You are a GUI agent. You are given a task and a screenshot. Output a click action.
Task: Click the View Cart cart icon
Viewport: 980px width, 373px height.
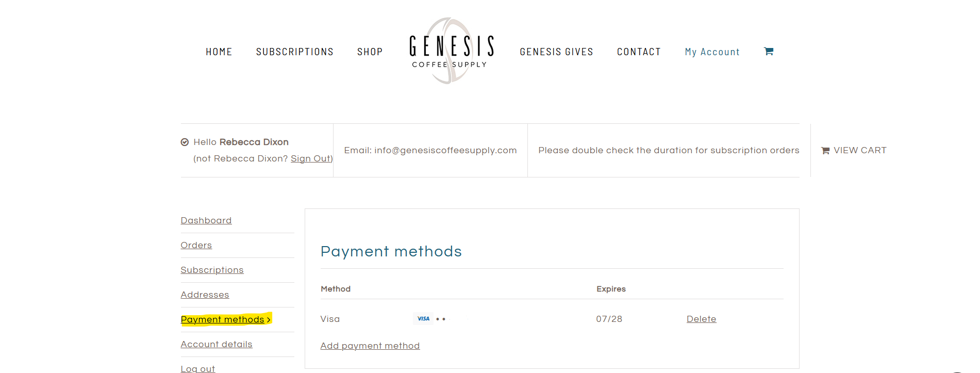coord(825,151)
